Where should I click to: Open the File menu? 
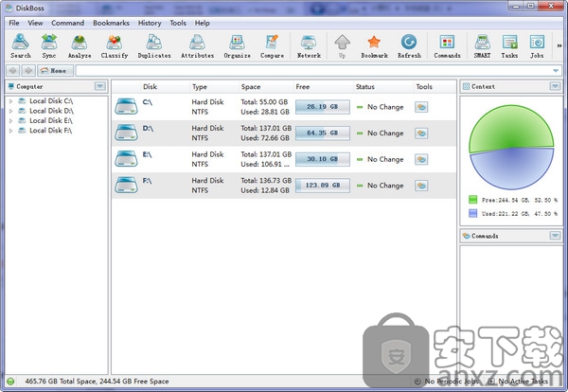[14, 23]
